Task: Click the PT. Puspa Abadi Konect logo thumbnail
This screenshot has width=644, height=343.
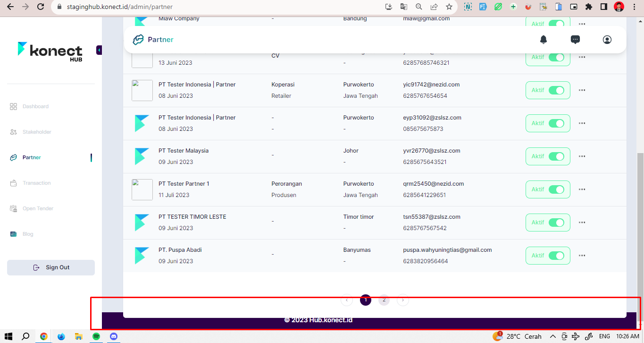Action: pyautogui.click(x=142, y=256)
